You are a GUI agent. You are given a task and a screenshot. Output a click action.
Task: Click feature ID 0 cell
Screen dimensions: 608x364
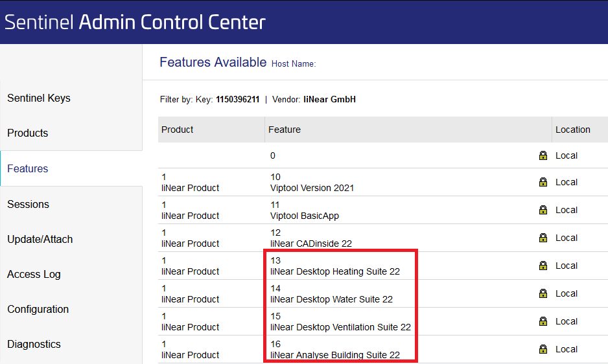[x=273, y=155]
